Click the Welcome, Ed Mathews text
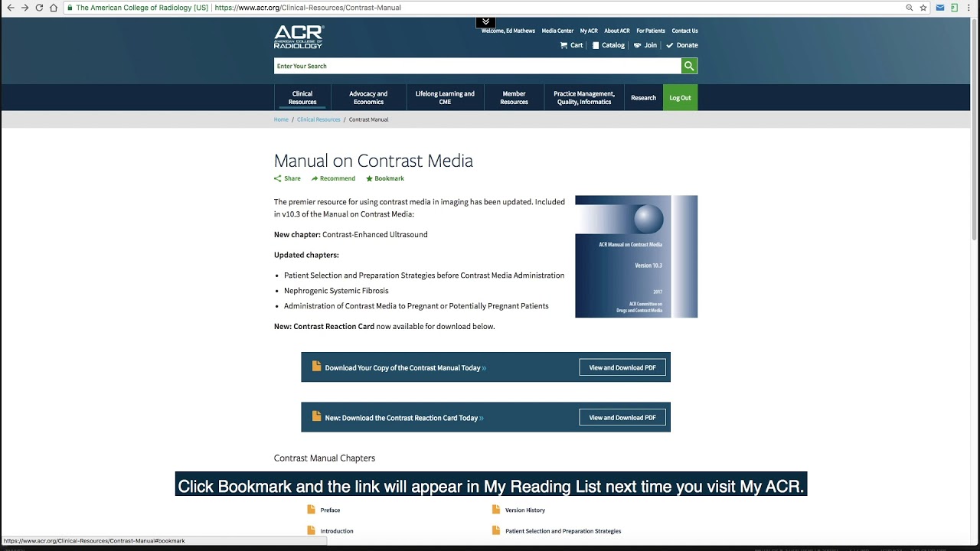The width and height of the screenshot is (980, 551). tap(508, 31)
